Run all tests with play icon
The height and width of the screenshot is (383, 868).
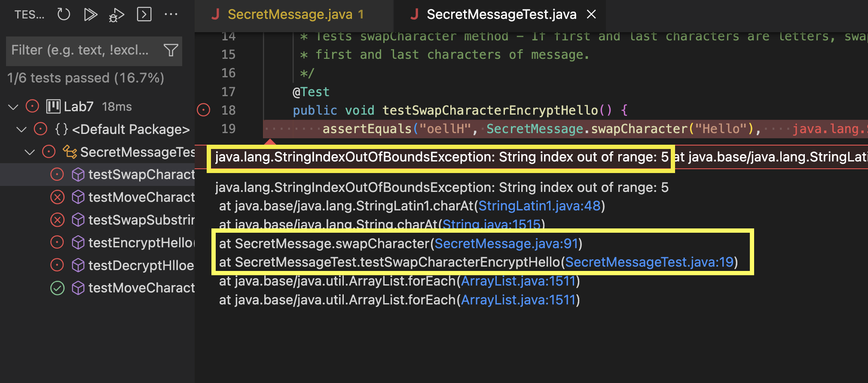pyautogui.click(x=90, y=14)
